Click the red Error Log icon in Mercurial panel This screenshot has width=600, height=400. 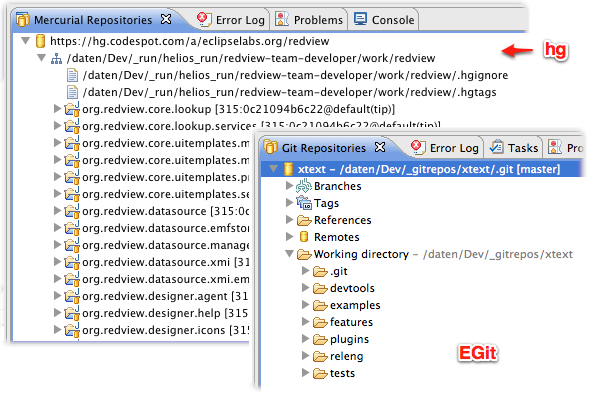(x=203, y=19)
